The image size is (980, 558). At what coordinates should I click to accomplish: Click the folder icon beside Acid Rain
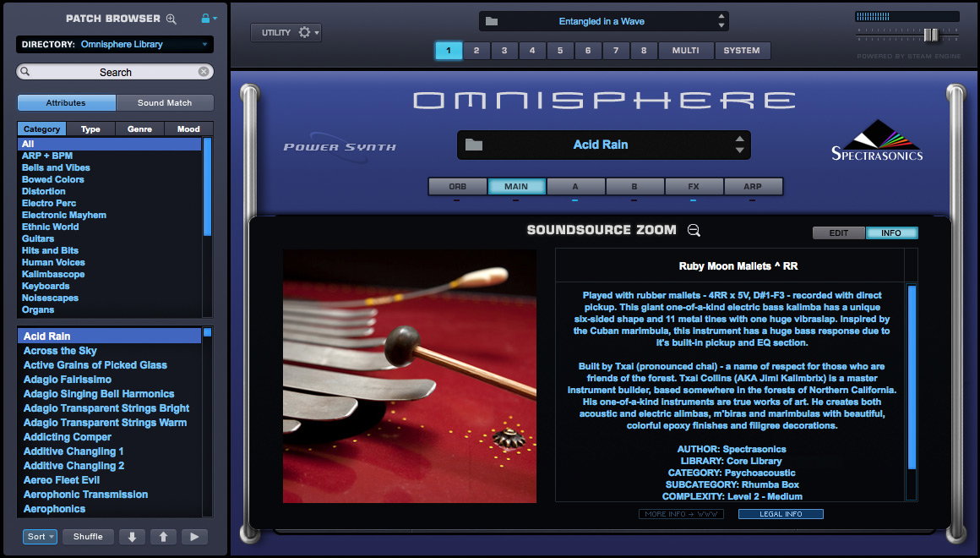[x=474, y=145]
